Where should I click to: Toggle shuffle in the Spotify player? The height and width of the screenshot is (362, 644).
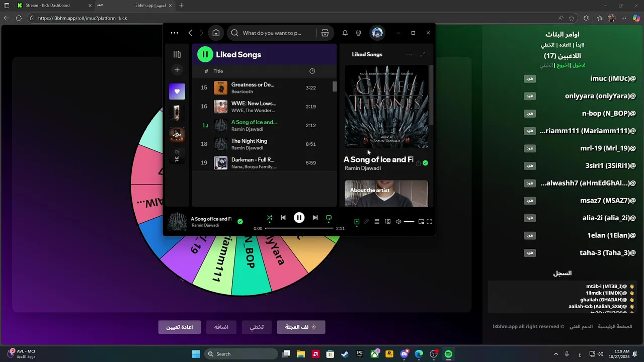tap(269, 218)
